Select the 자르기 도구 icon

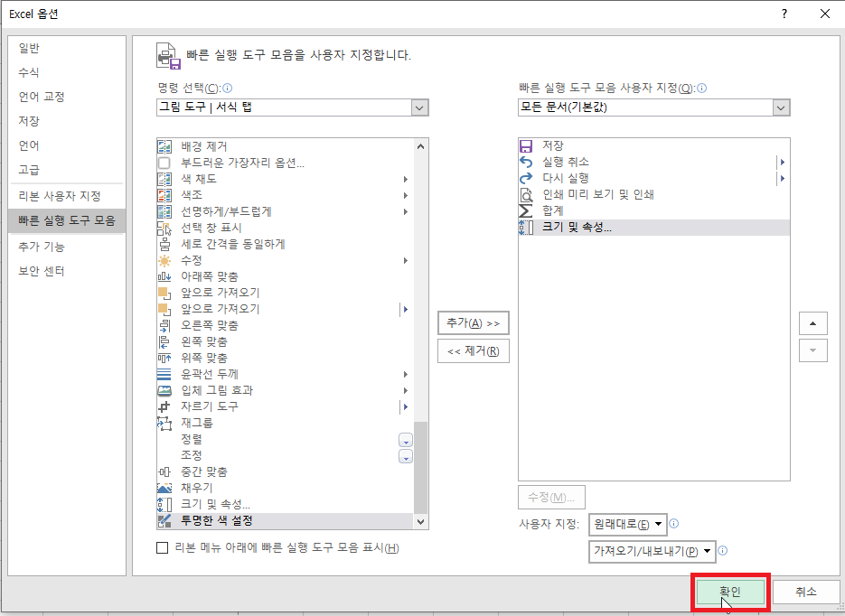[x=164, y=406]
